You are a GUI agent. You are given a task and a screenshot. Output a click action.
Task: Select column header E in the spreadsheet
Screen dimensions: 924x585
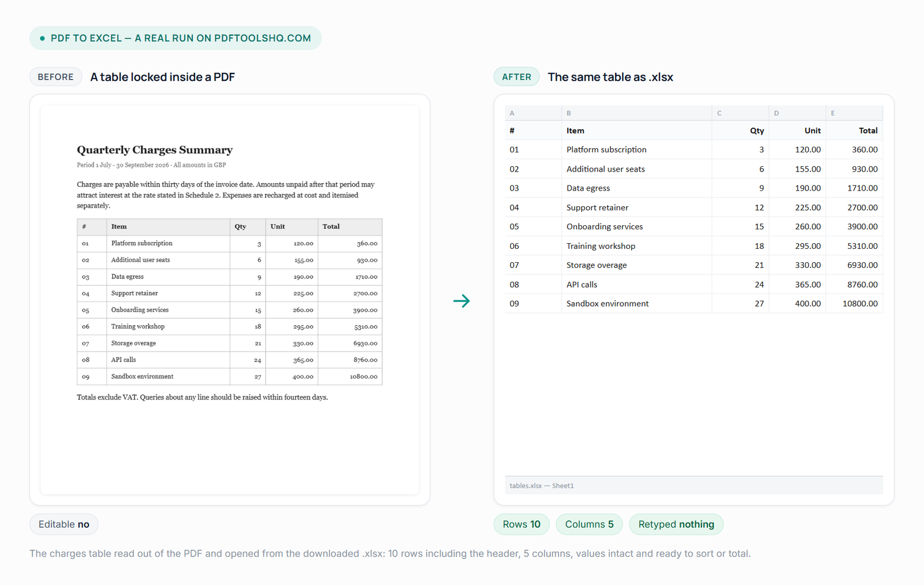(854, 113)
